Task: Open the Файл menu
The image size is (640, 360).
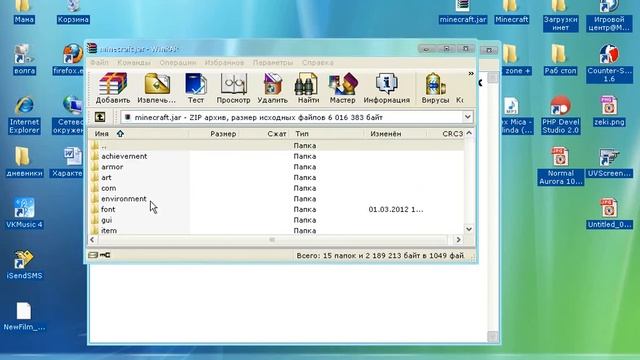Action: (99, 62)
